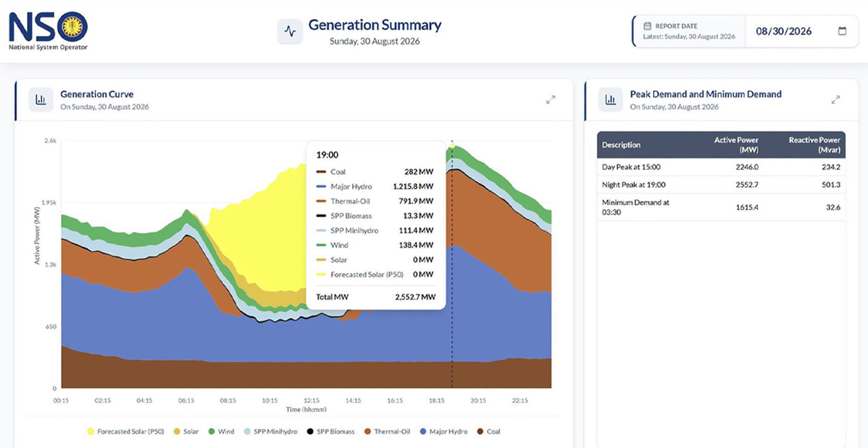This screenshot has height=448, width=868.
Task: Toggle the Solar legend series
Action: coord(186,432)
